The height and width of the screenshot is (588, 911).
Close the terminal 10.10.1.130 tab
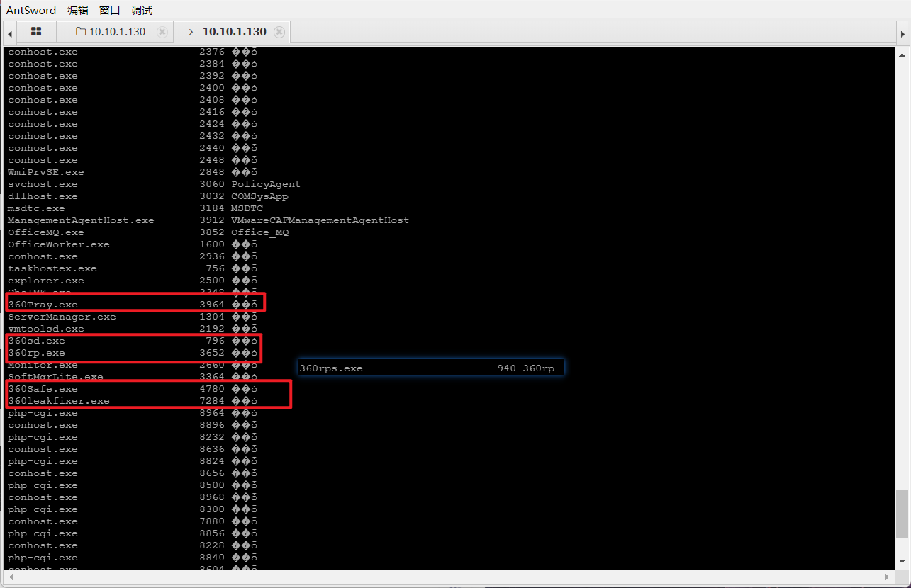tap(279, 32)
